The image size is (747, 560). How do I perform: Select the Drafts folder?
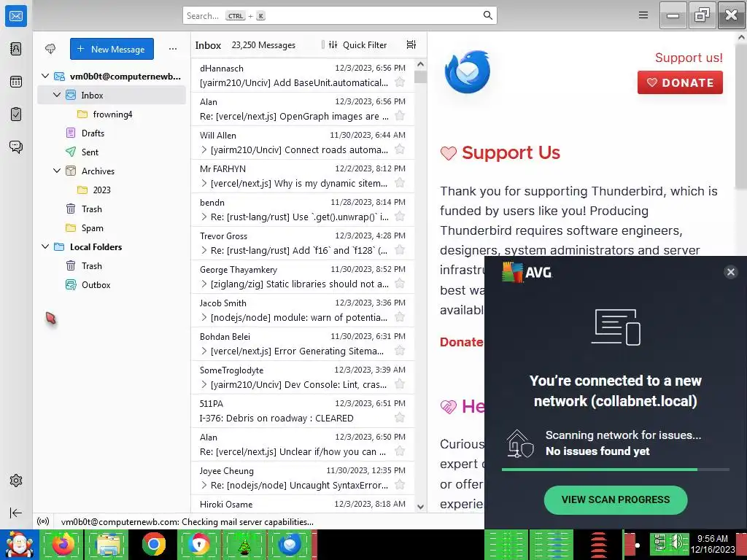(112, 133)
